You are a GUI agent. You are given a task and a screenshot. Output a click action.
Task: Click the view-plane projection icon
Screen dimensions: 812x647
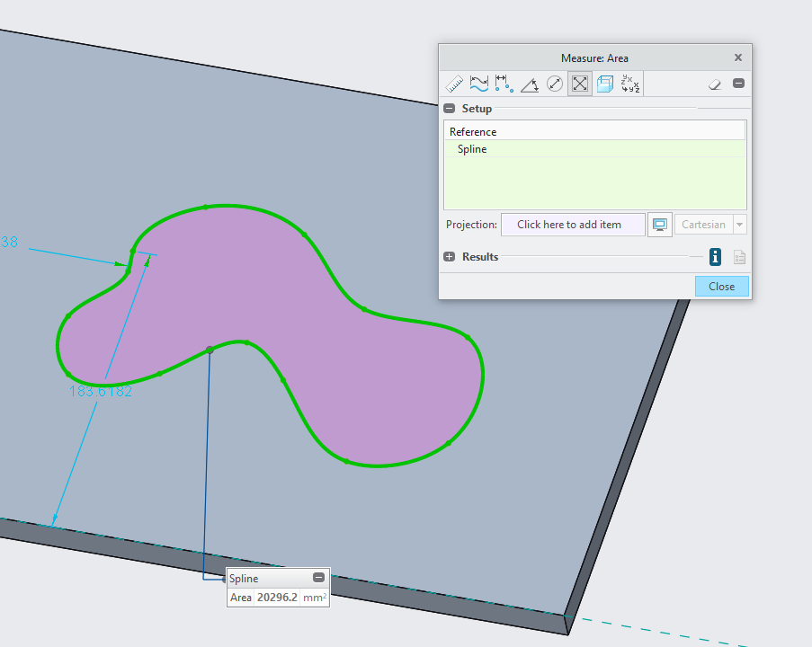coord(659,224)
